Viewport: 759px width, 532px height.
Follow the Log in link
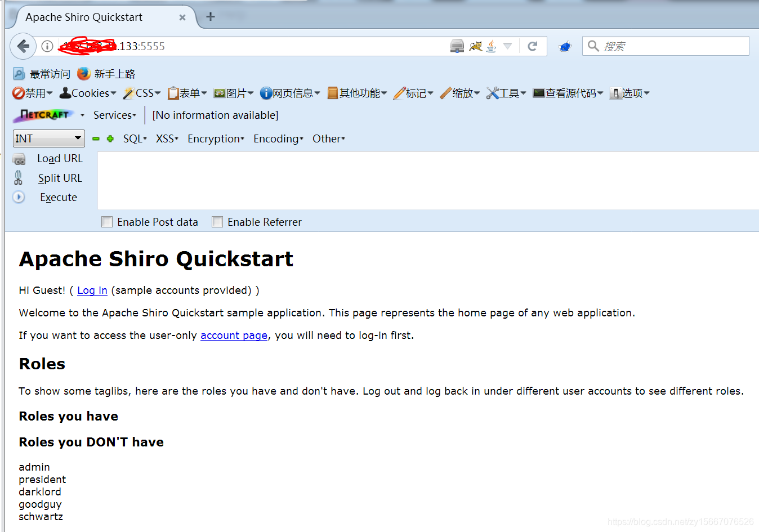pos(92,290)
